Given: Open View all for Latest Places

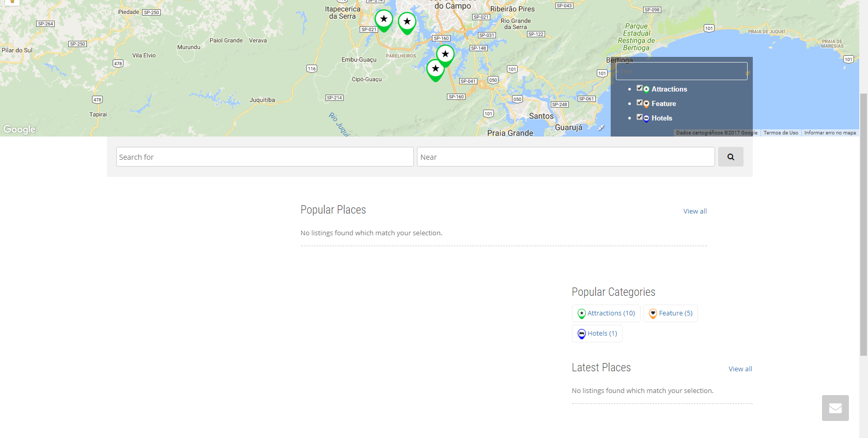Looking at the screenshot, I should (x=740, y=369).
